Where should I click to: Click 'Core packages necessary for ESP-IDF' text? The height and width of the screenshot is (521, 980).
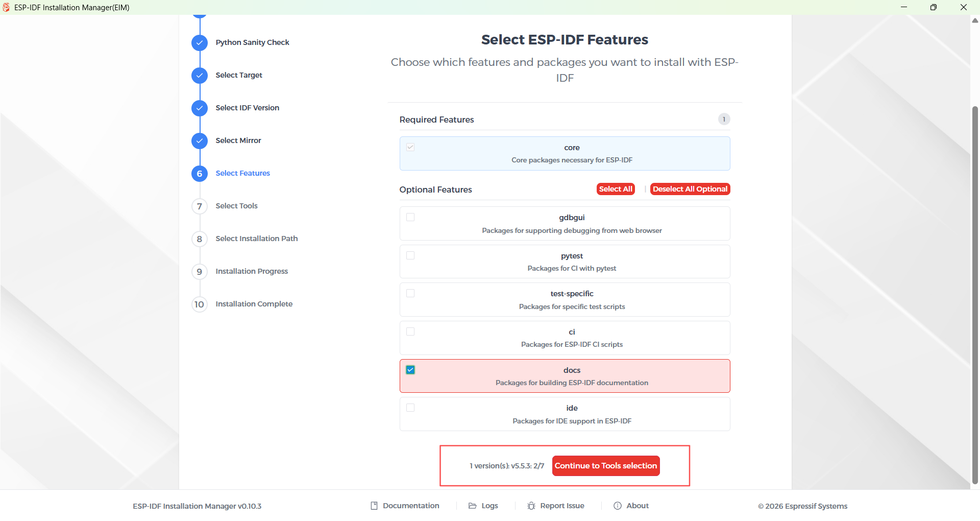click(x=572, y=160)
